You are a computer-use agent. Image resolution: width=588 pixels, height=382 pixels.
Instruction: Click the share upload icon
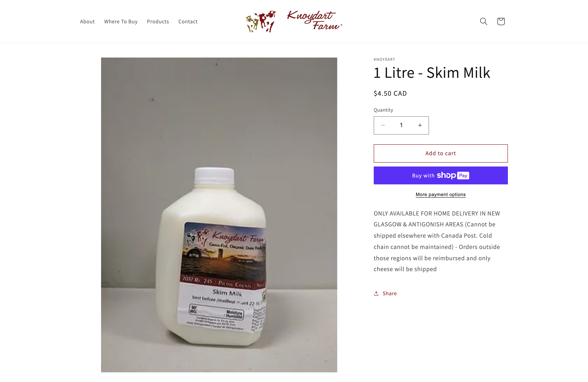point(376,293)
